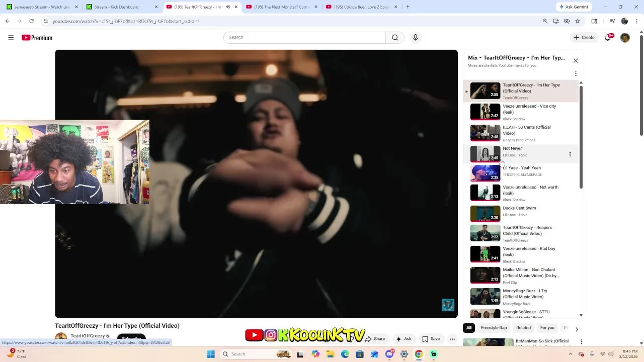Play ILLAH - 50 Cents from playlist
Screen dimensions: 644x362
[521, 133]
